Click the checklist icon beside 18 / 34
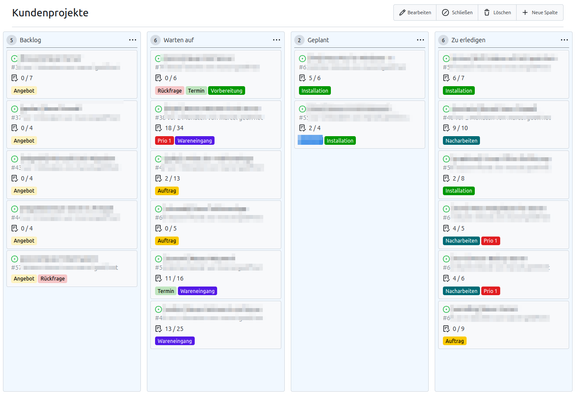This screenshot has height=399, width=576. (x=158, y=128)
